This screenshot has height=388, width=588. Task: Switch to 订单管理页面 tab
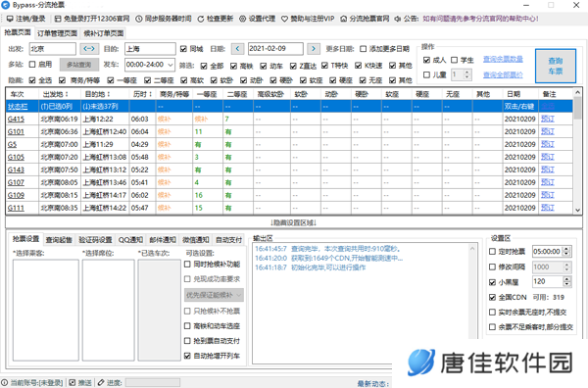coord(57,33)
